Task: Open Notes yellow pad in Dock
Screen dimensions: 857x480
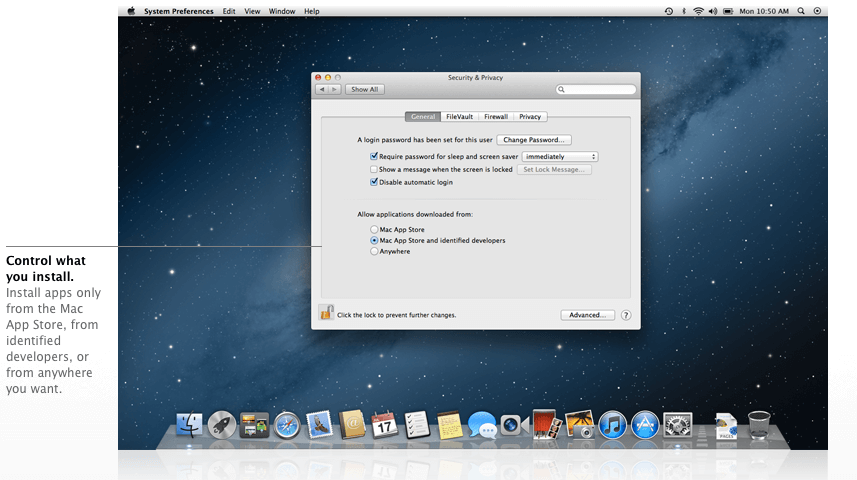Action: pos(450,425)
